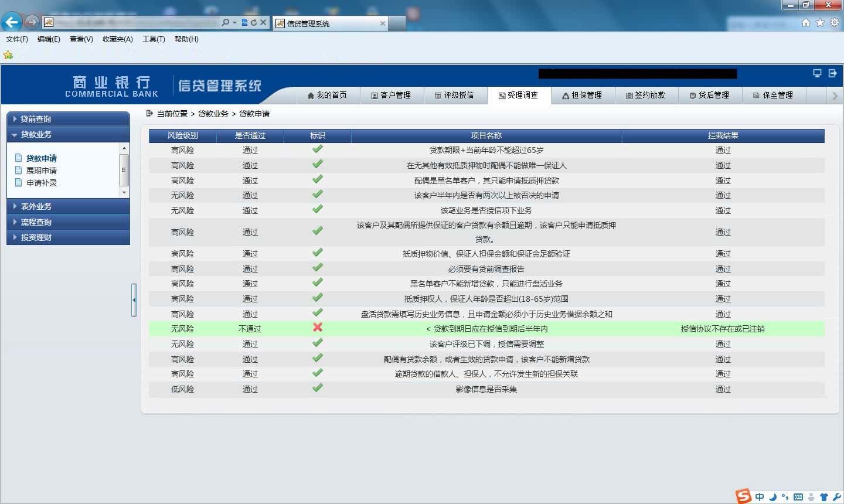
Task: Click the 低风险 risk level cell
Action: click(182, 389)
